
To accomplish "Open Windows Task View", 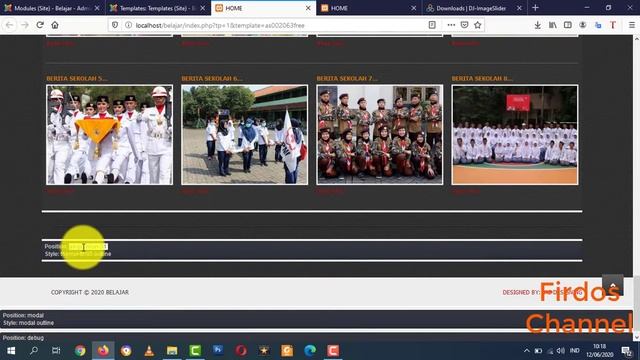I will click(56, 351).
